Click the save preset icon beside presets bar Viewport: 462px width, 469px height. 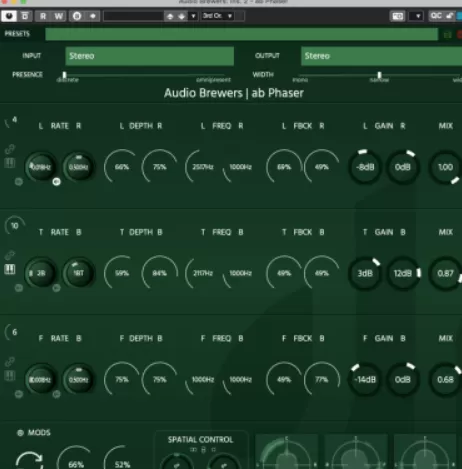[x=448, y=35]
